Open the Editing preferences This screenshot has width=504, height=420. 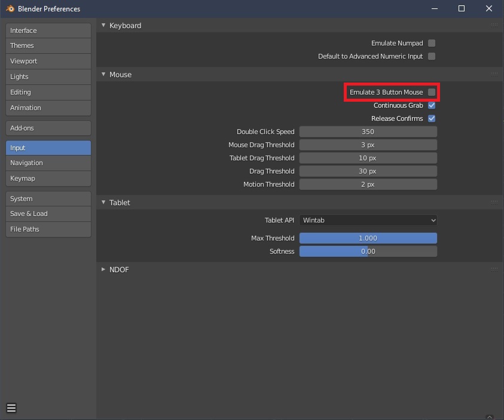48,92
